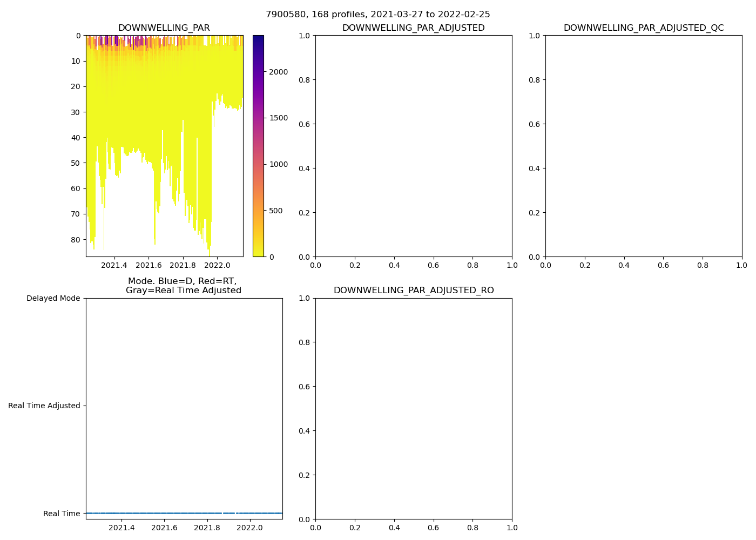Click the DOWNWELLING_PAR plot title
Screen dimensions: 756x540
(x=164, y=28)
